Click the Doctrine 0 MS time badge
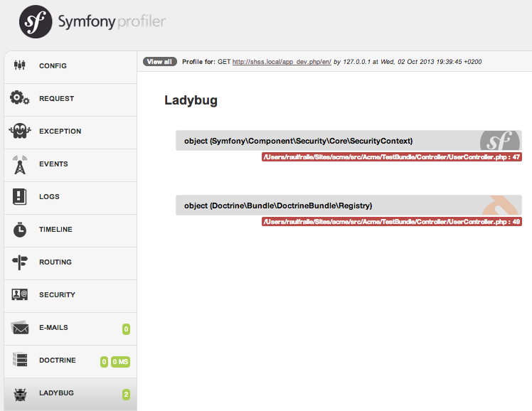The height and width of the screenshot is (411, 532). (x=120, y=362)
